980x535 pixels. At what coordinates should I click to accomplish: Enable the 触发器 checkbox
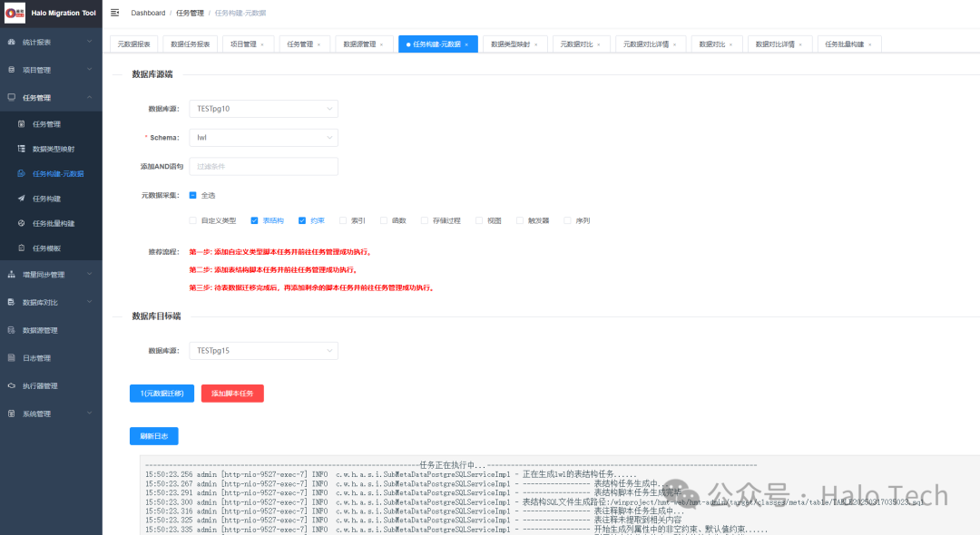click(520, 220)
